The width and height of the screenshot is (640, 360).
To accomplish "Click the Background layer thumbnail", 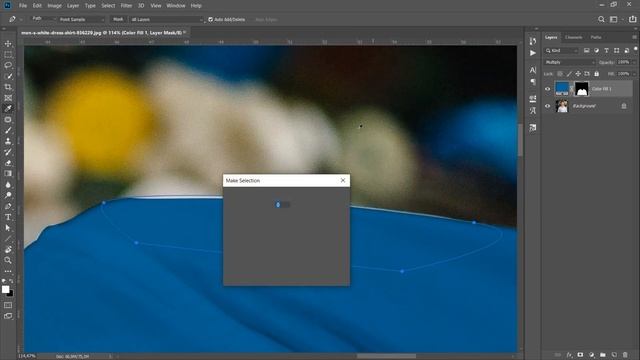I will tap(562, 106).
